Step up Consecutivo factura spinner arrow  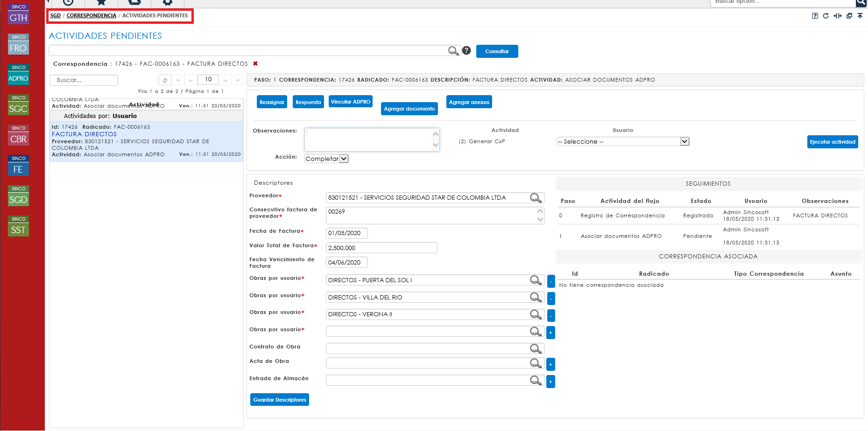540,211
